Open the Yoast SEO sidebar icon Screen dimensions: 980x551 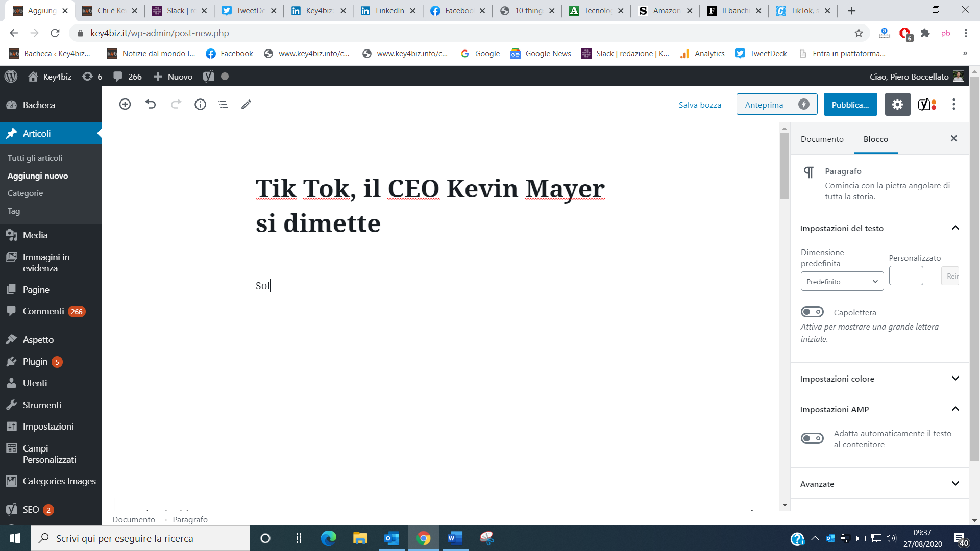pos(927,104)
